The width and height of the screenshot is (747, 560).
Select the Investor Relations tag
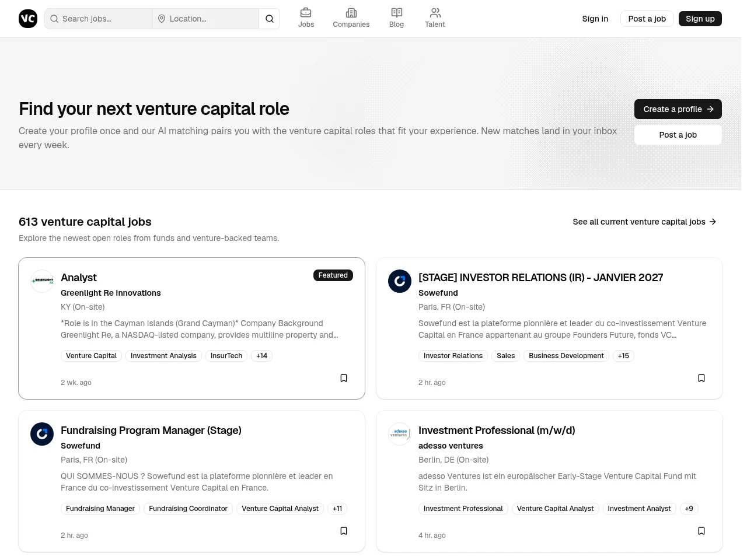tap(453, 356)
